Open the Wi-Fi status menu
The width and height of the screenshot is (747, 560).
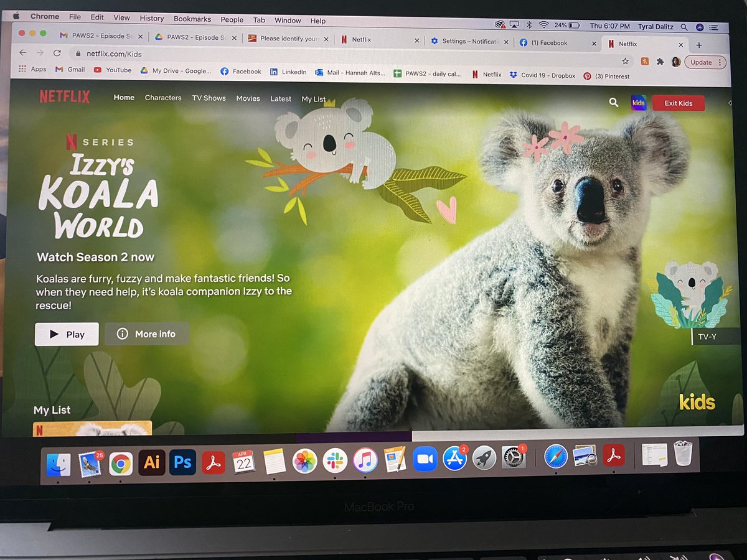pos(543,25)
